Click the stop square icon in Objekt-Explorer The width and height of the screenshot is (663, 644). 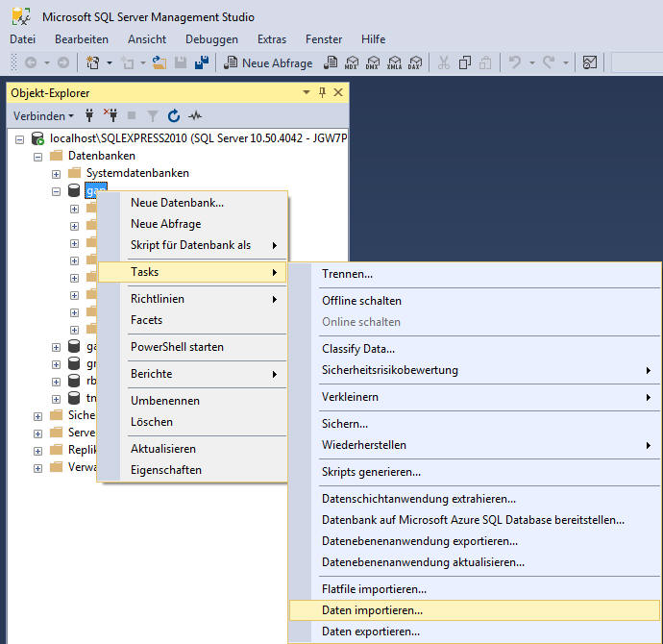[x=132, y=115]
